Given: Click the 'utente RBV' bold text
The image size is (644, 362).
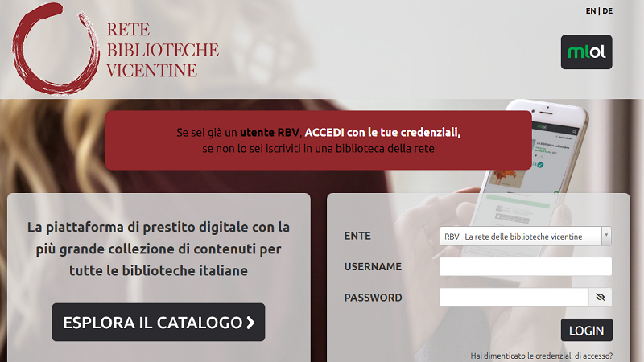Looking at the screenshot, I should pyautogui.click(x=270, y=133).
